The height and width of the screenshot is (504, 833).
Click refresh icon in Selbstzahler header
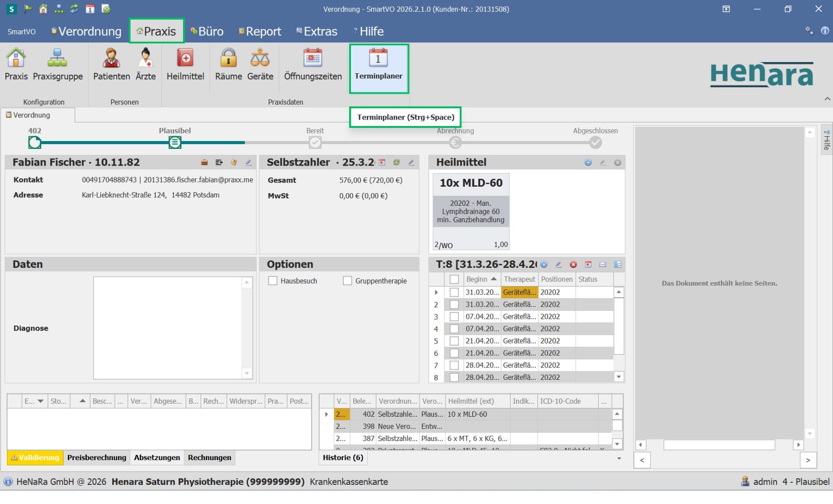(396, 162)
